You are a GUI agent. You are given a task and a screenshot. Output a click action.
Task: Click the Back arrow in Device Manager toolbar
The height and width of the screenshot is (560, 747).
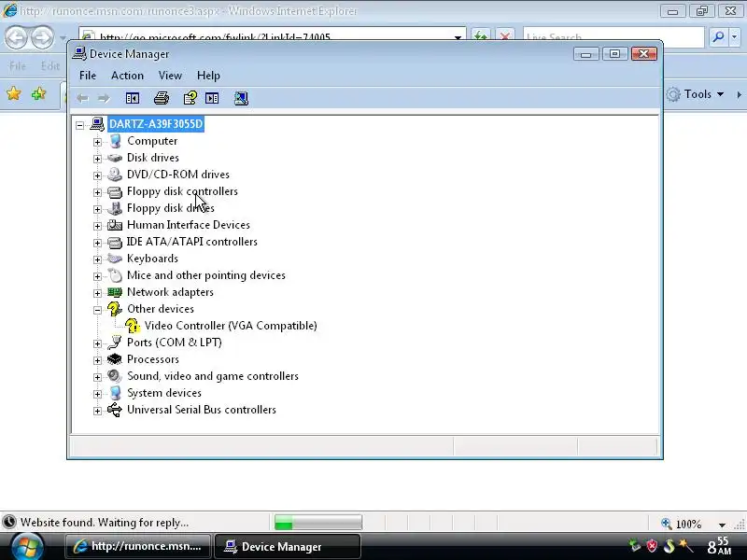tap(82, 99)
